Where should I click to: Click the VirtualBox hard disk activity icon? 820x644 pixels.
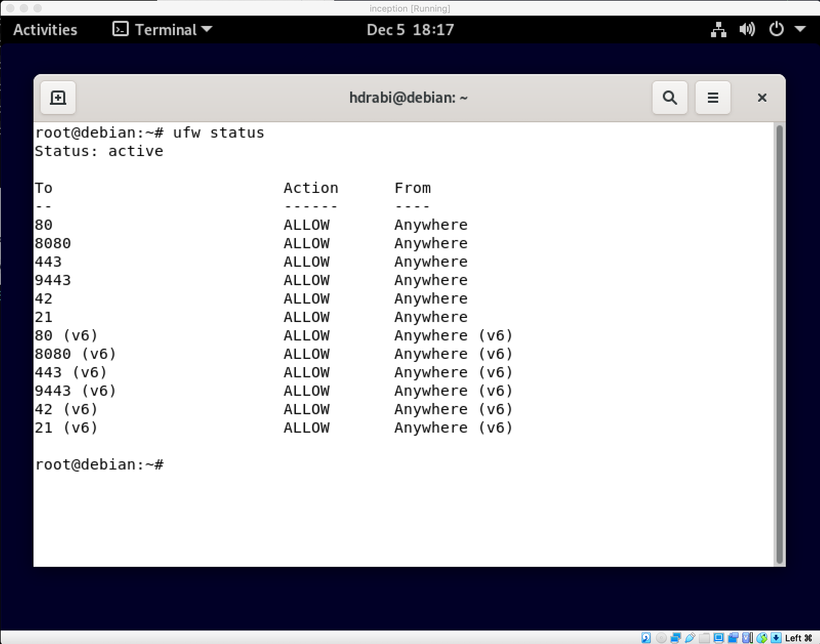pos(646,638)
